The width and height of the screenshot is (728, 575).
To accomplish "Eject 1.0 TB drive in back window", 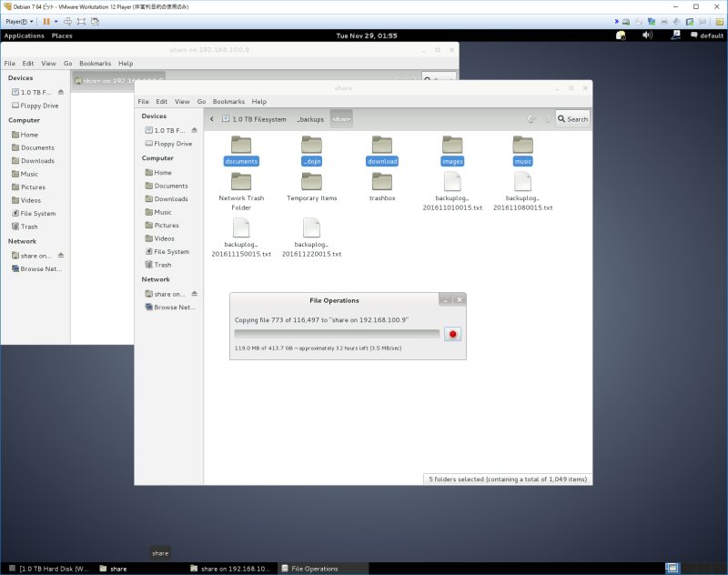I will [61, 92].
